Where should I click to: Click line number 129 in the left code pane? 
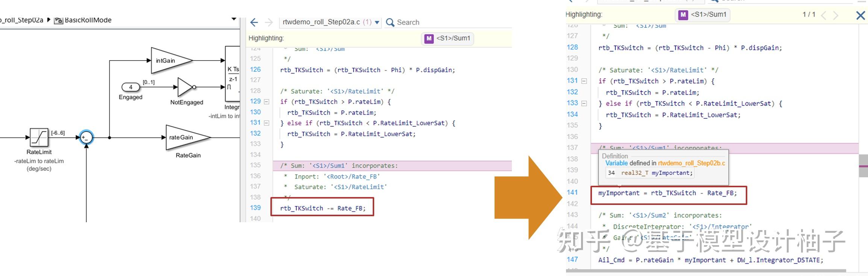pyautogui.click(x=255, y=102)
